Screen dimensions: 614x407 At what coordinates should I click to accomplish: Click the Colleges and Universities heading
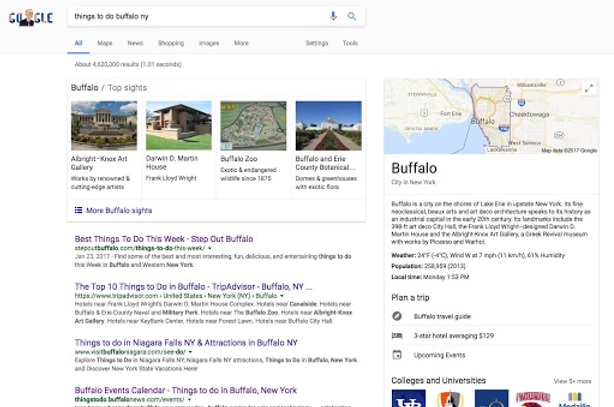(x=439, y=380)
